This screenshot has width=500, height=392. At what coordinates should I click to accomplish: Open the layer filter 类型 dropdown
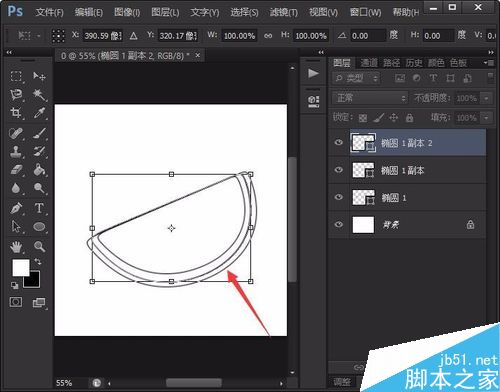(356, 78)
